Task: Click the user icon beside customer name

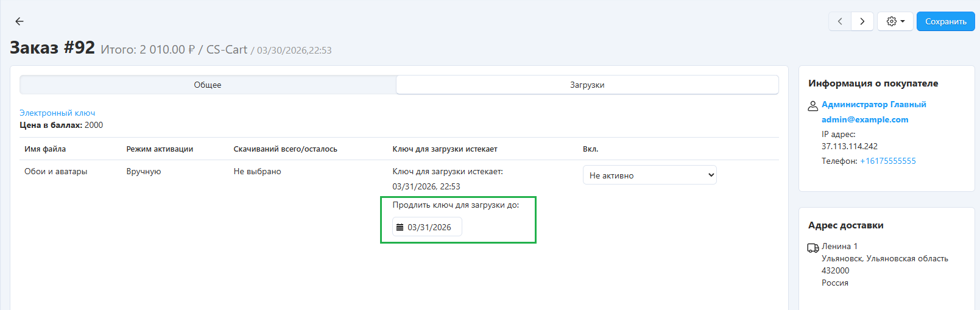Action: coord(813,106)
